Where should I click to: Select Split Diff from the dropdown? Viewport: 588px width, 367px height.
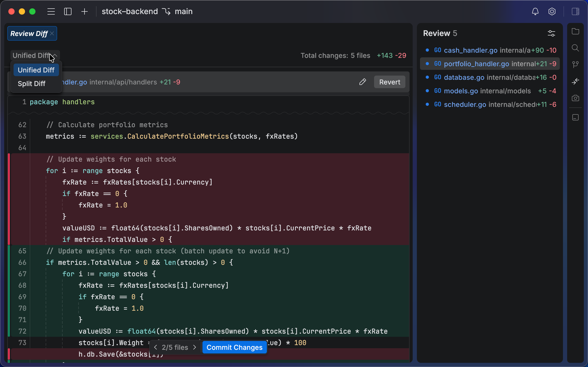[x=32, y=84]
